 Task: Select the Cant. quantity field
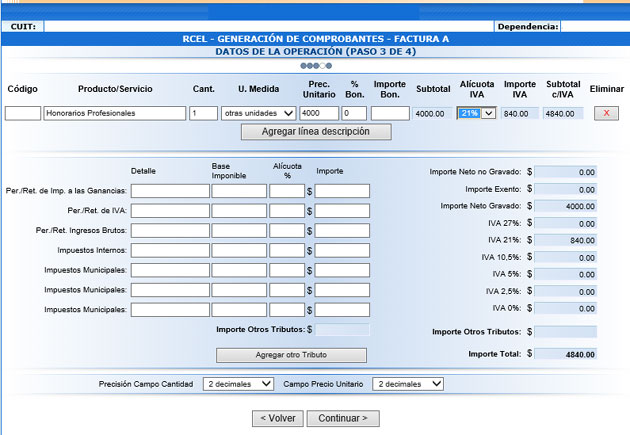[203, 113]
